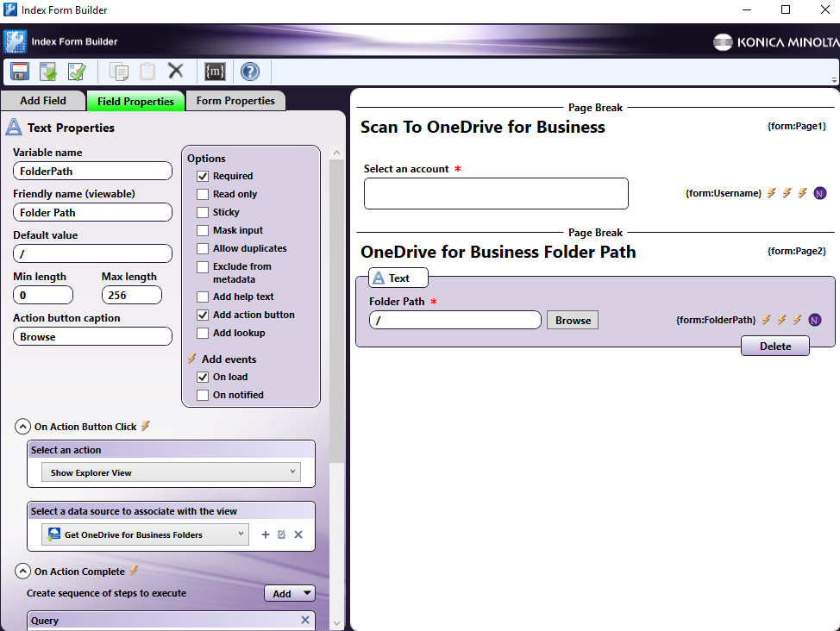The width and height of the screenshot is (840, 631).
Task: Click the properties panel scroll up arrow
Action: click(x=336, y=153)
